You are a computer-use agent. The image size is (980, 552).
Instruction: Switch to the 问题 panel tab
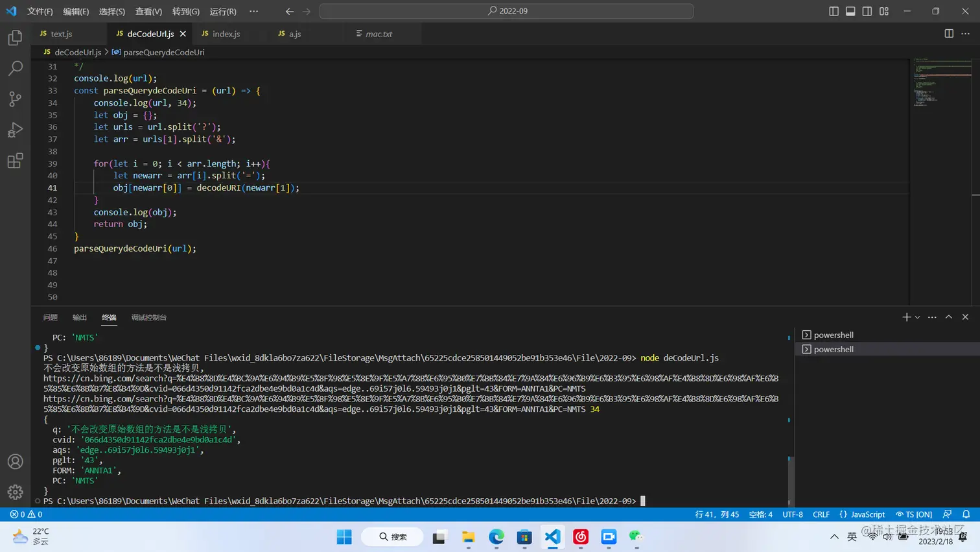pos(51,317)
